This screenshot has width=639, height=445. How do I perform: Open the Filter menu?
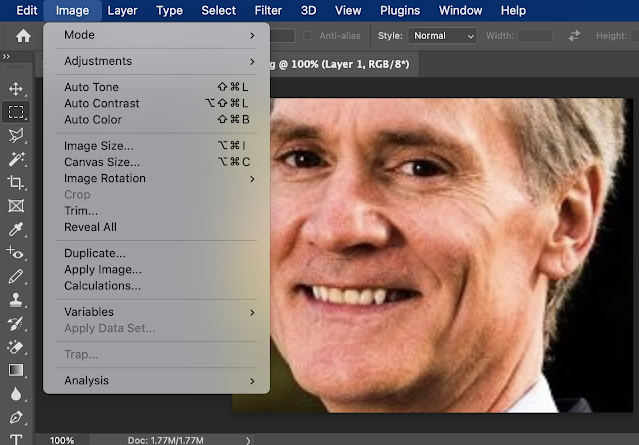click(268, 10)
